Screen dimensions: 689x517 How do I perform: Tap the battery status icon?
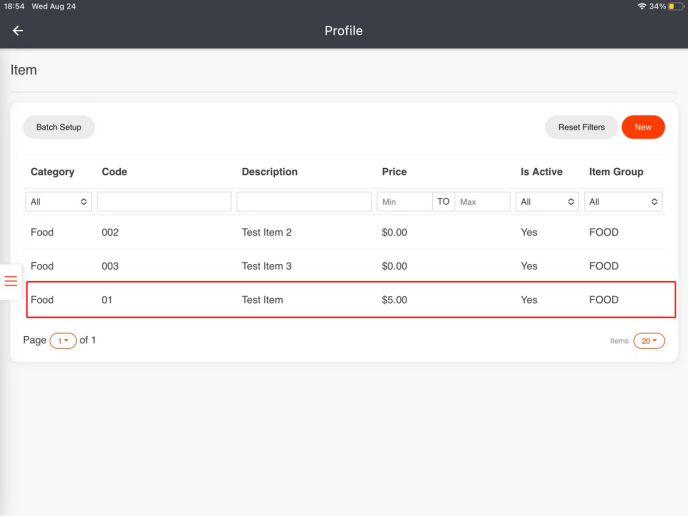(677, 6)
